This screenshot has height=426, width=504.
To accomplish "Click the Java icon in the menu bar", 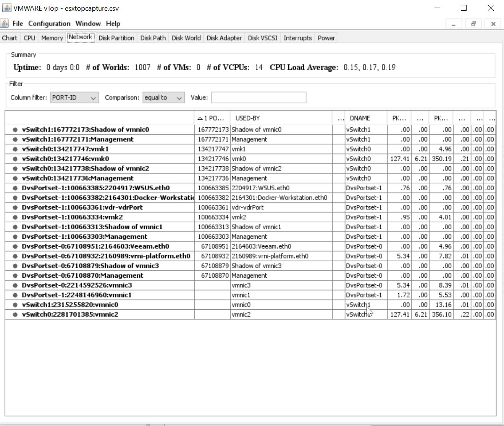I will [x=5, y=23].
